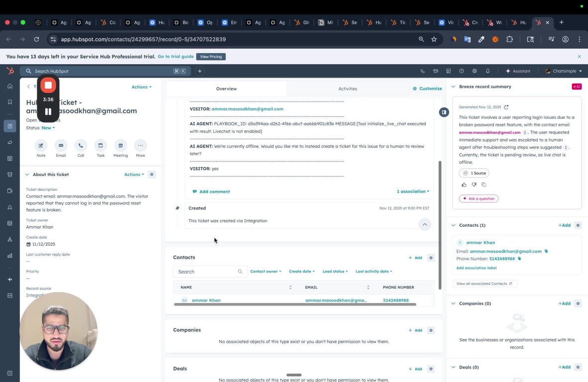This screenshot has width=588, height=382.
Task: Click Add comment
Action: tap(211, 191)
